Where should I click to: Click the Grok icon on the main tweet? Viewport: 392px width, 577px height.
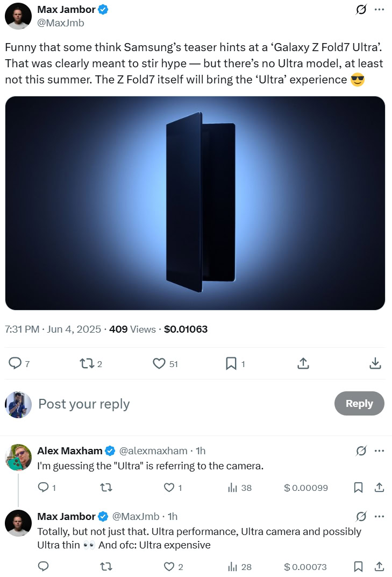pos(361,10)
